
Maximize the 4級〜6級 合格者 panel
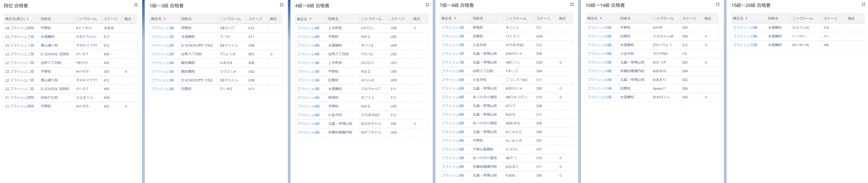point(427,5)
